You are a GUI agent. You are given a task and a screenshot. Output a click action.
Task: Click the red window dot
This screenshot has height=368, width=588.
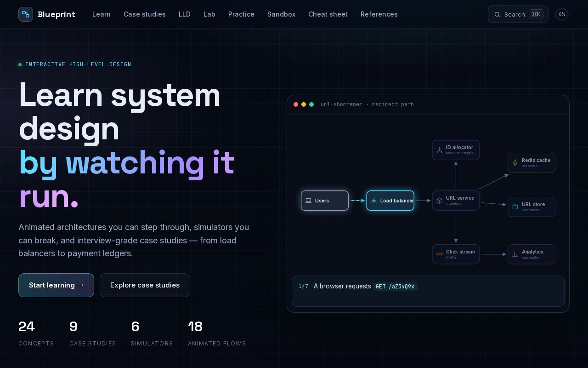[x=296, y=104]
